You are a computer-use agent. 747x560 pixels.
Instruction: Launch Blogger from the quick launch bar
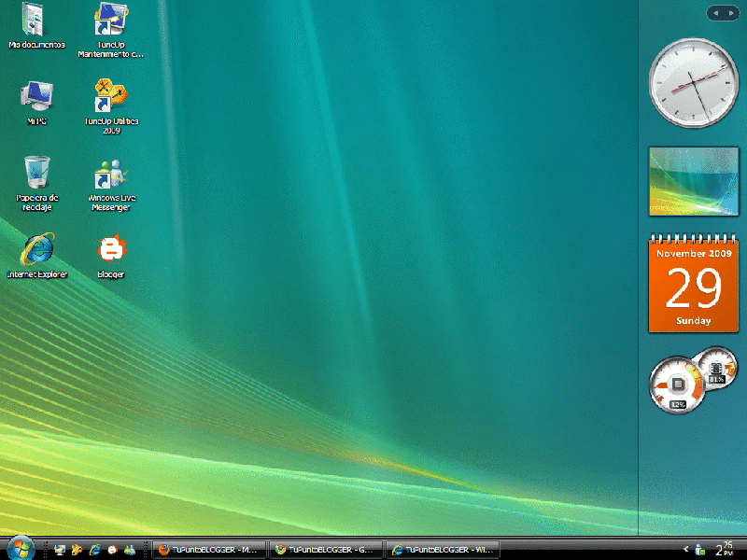[112, 550]
